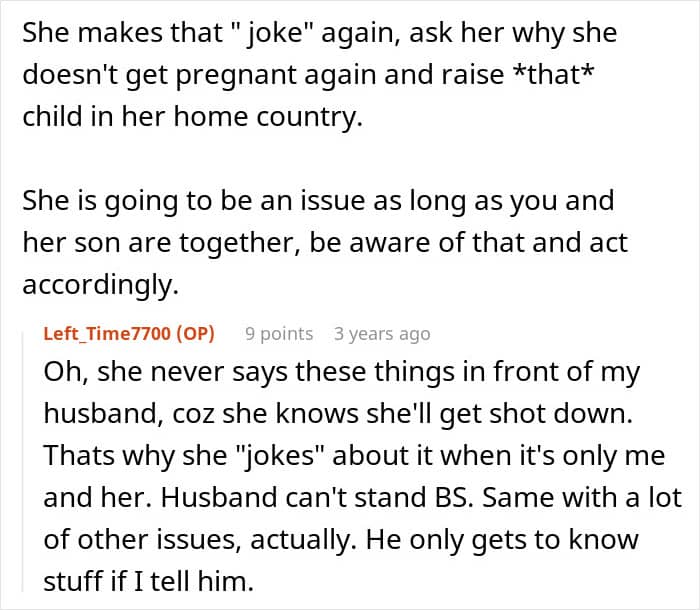Click the reply line starting Oh, she never says

[342, 372]
